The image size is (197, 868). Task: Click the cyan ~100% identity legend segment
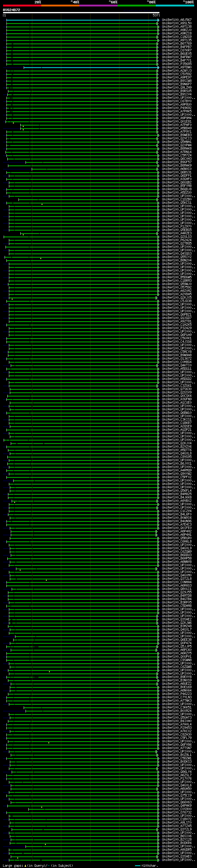pos(175,6)
